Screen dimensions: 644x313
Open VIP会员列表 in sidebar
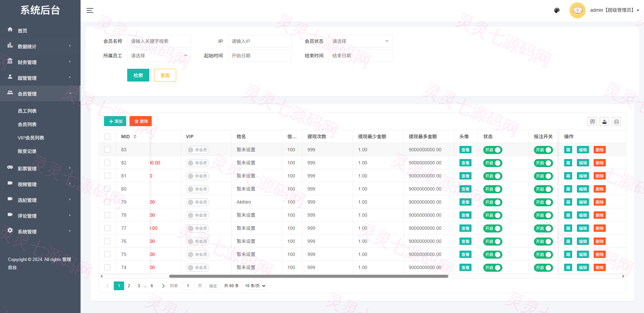coord(31,138)
